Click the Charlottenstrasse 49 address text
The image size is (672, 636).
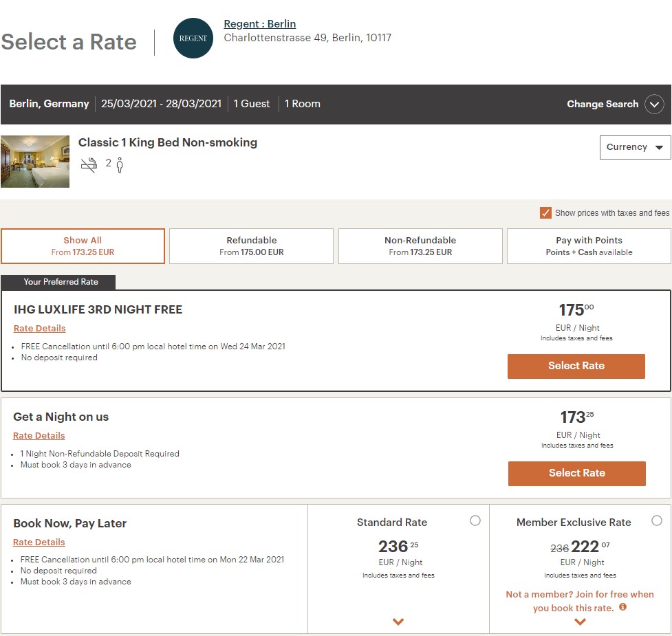point(307,38)
